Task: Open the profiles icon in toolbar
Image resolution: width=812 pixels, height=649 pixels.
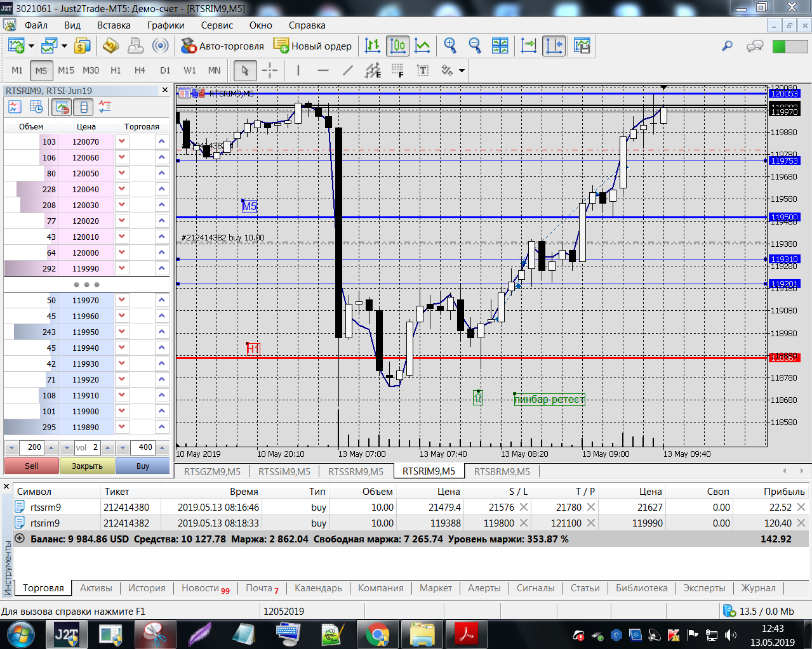Action: pyautogui.click(x=49, y=46)
